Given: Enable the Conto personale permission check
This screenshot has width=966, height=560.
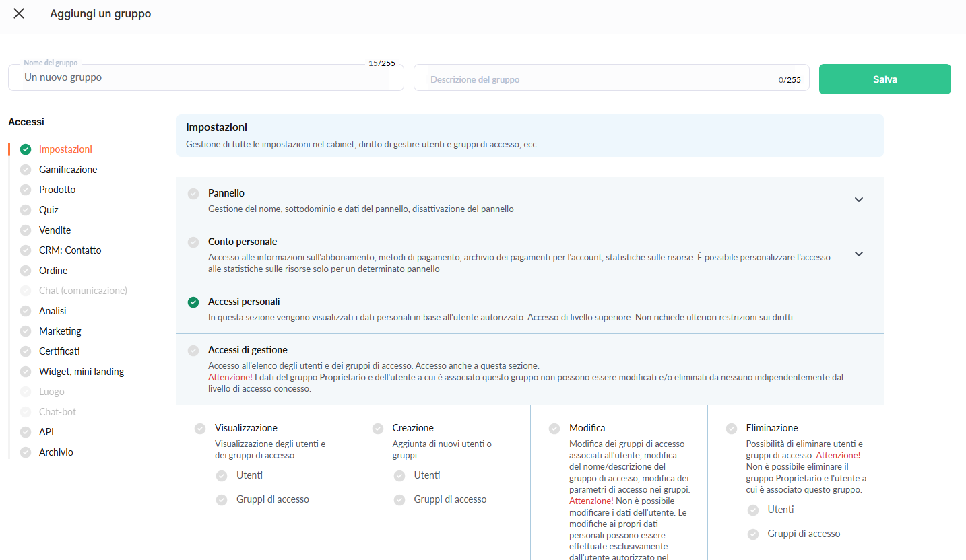Looking at the screenshot, I should [x=193, y=242].
